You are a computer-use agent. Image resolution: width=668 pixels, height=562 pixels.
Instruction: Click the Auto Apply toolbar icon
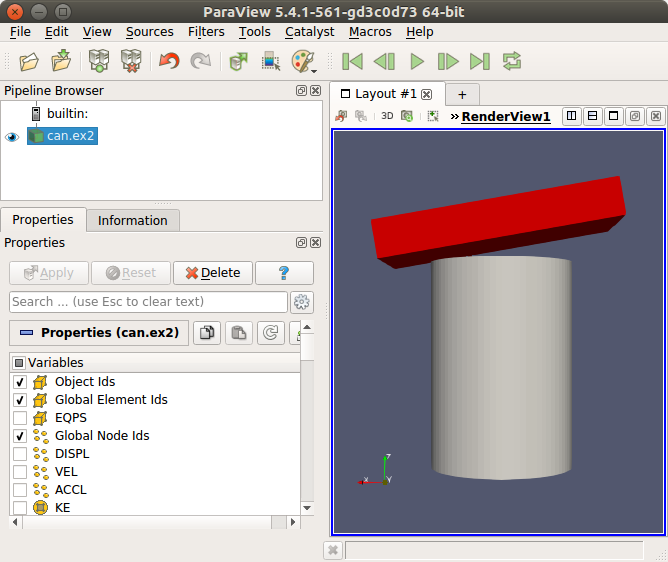pyautogui.click(x=238, y=61)
